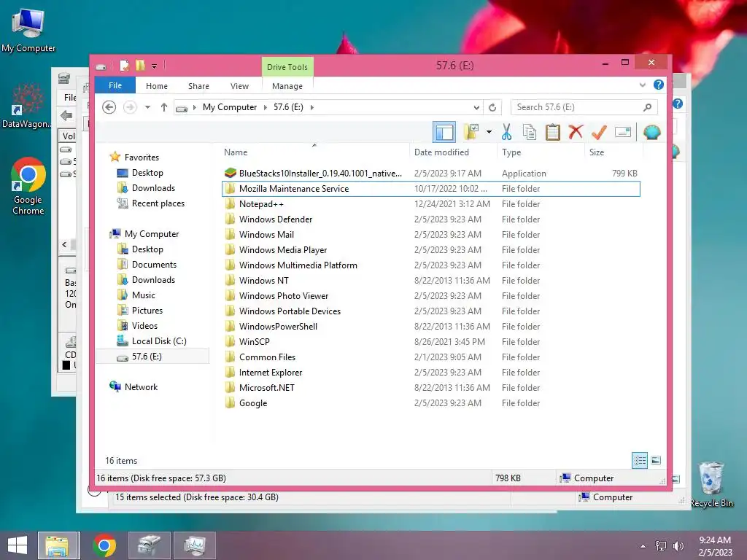The width and height of the screenshot is (747, 560).
Task: Switch to the View ribbon tab
Action: point(239,86)
